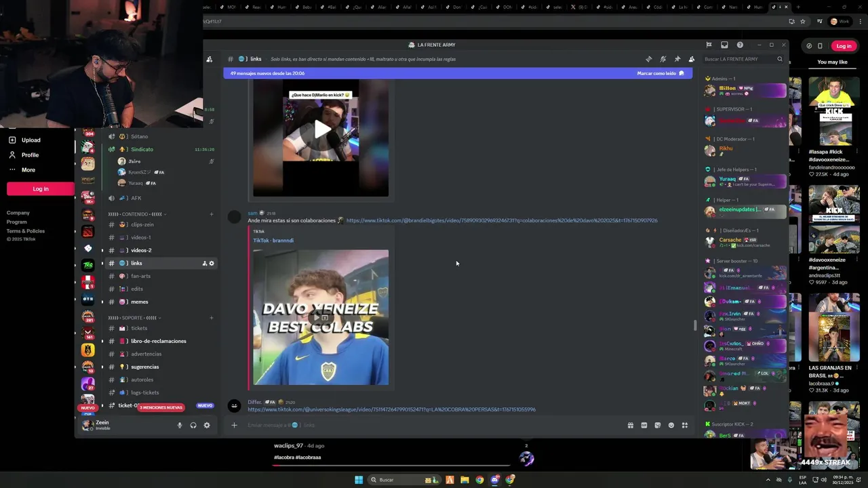Open File Explorer from taskbar

(x=465, y=480)
